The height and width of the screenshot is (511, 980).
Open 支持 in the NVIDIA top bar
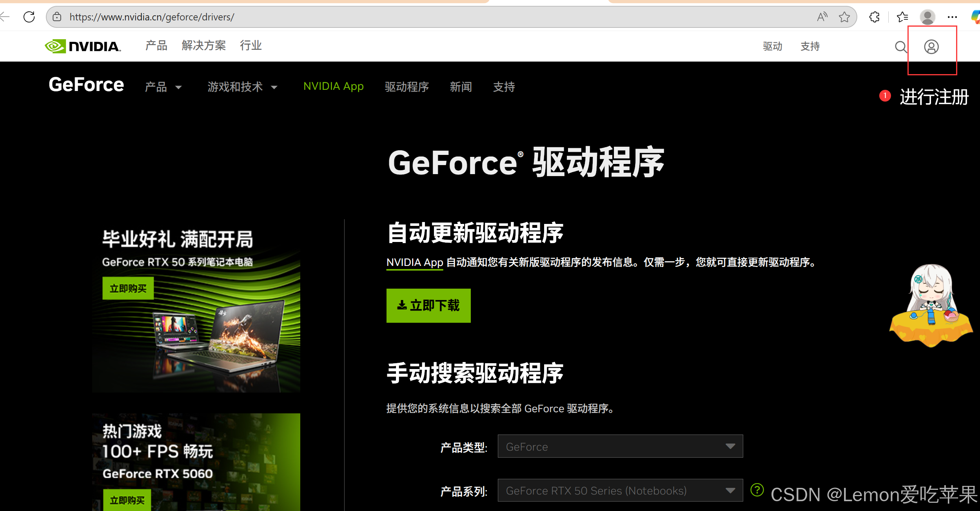[x=810, y=47]
